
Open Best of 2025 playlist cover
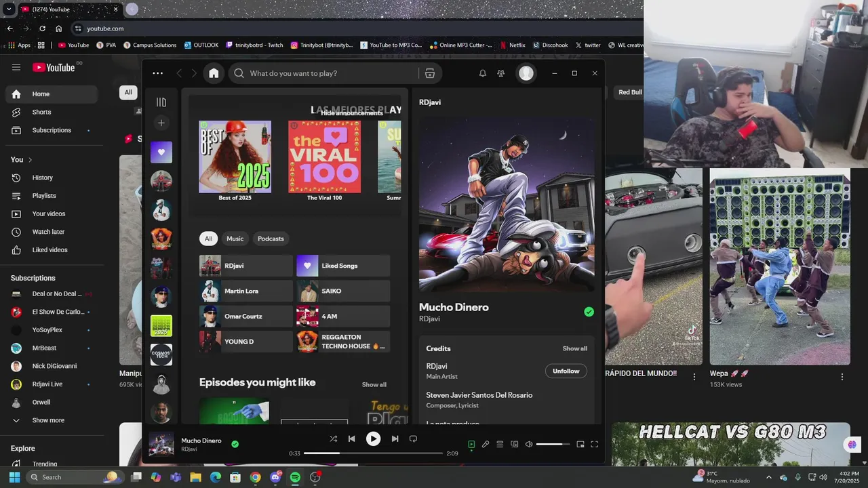point(235,157)
